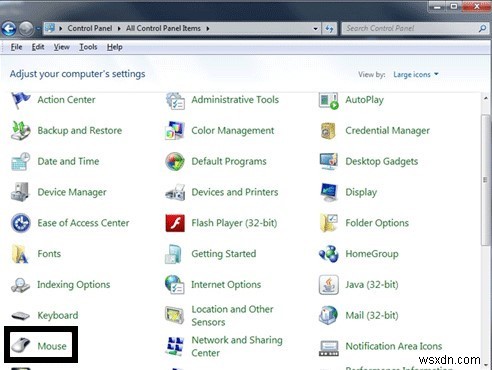Expand the View by Large icons dropdown

tap(416, 74)
